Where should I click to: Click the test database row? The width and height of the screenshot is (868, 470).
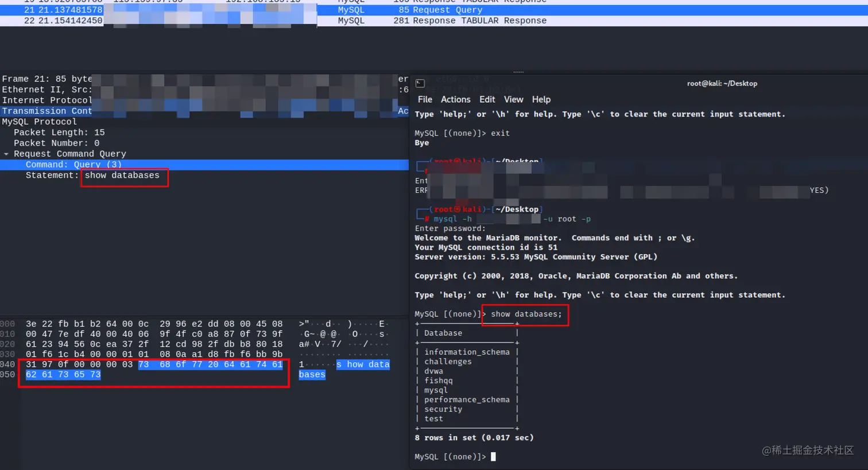point(433,419)
